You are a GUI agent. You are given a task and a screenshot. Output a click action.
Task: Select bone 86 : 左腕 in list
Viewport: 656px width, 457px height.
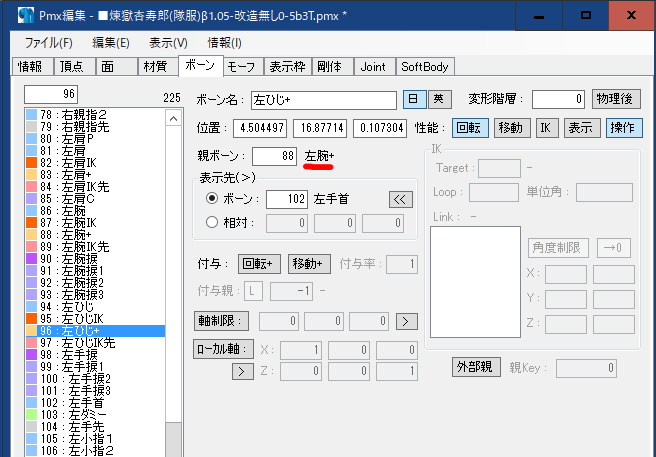(x=95, y=211)
